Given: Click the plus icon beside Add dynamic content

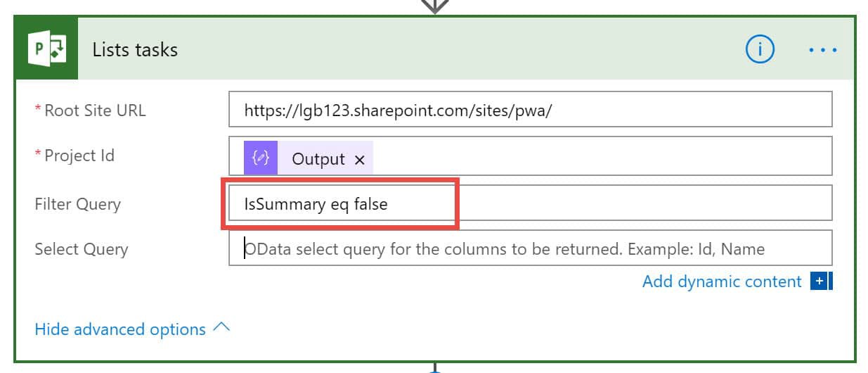Looking at the screenshot, I should click(820, 282).
